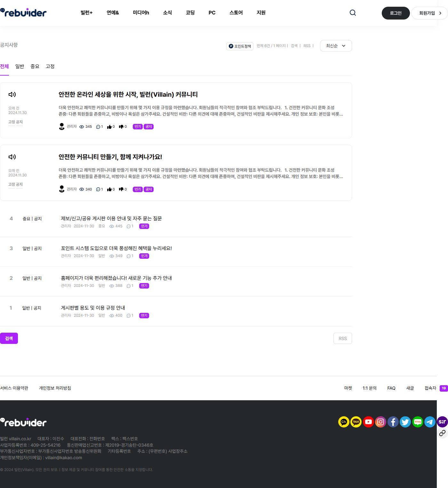The height and width of the screenshot is (488, 448).
Task: Open the green Naver blog icon
Action: point(418,422)
